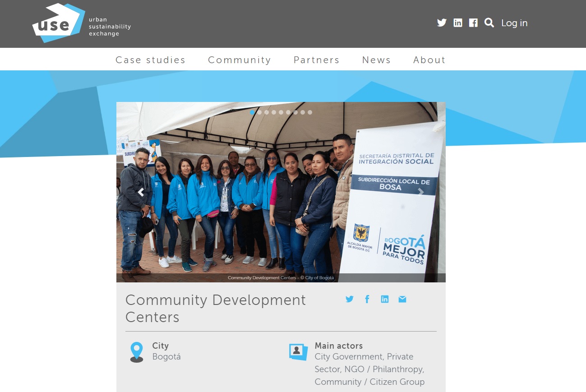Select the ninth carousel dot
The image size is (586, 392).
(310, 112)
